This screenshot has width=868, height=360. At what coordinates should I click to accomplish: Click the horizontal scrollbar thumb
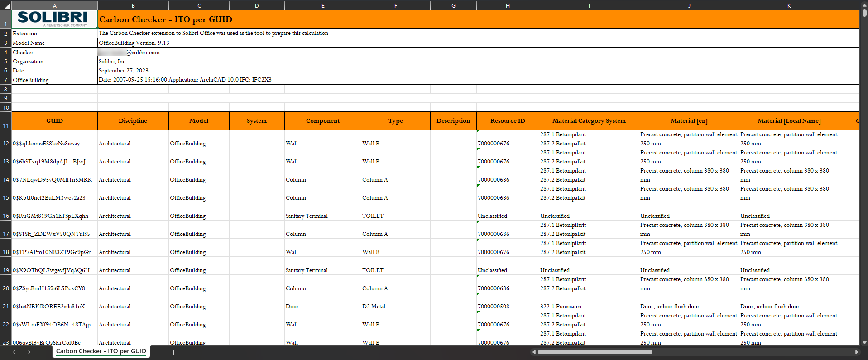click(x=595, y=352)
